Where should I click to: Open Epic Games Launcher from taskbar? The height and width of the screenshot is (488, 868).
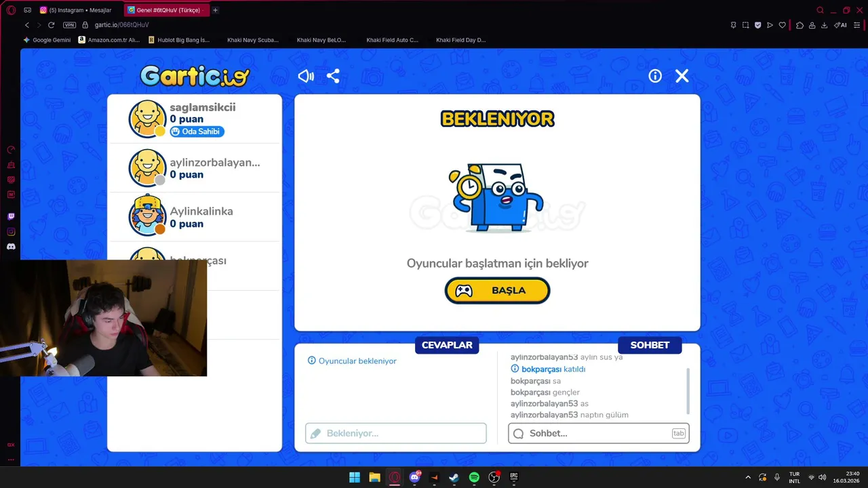(514, 477)
